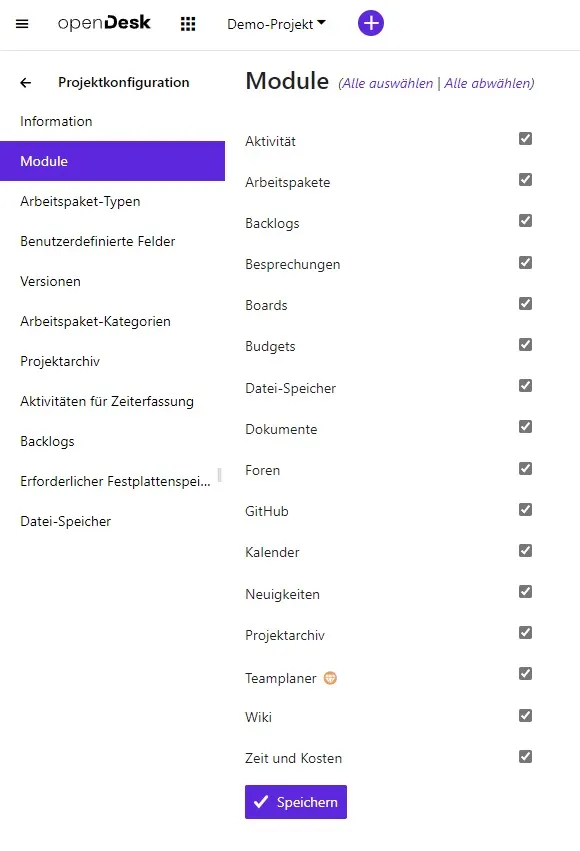Select Versionen in the configuration menu

(50, 281)
